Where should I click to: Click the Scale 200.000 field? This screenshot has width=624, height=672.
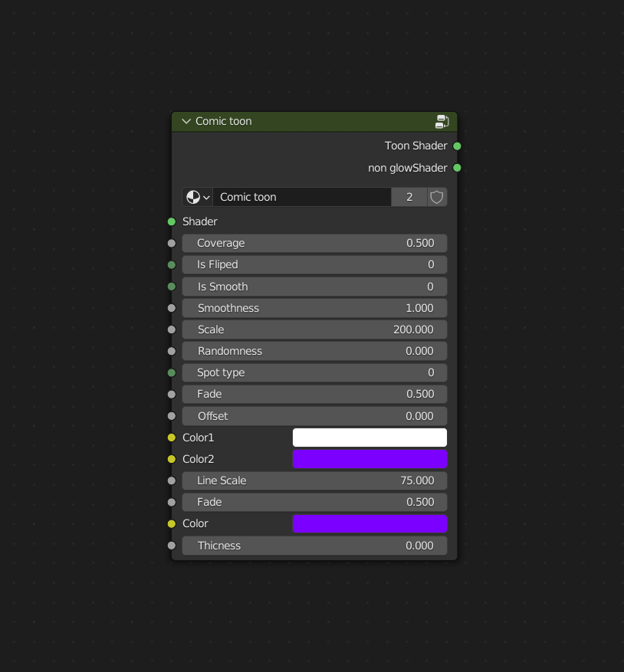tap(314, 329)
